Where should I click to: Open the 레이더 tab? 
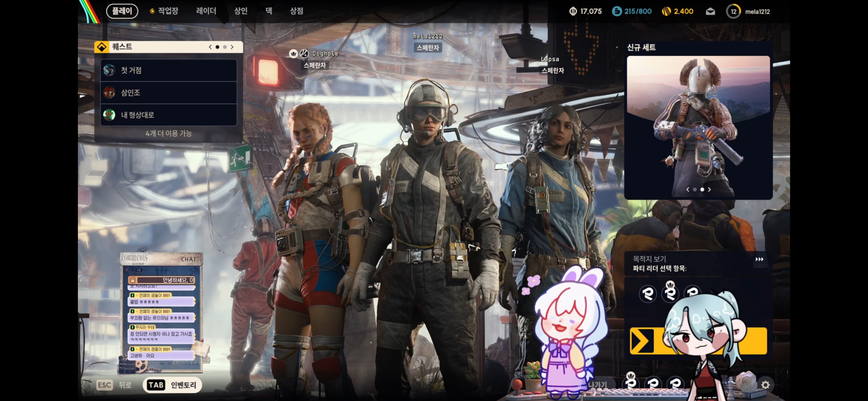[206, 11]
